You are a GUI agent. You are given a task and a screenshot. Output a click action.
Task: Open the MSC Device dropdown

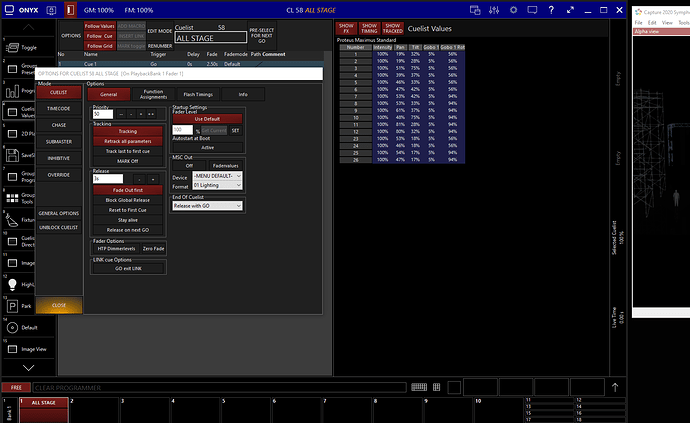point(217,176)
